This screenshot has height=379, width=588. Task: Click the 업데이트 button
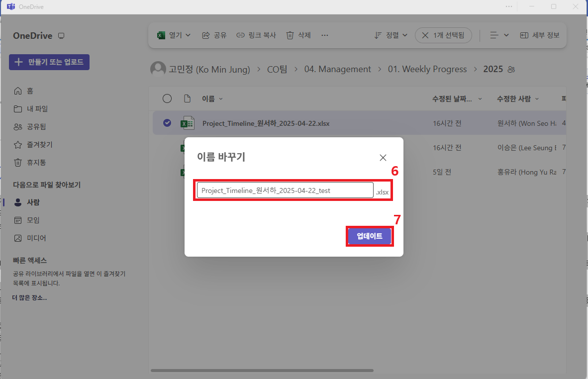[x=370, y=236]
